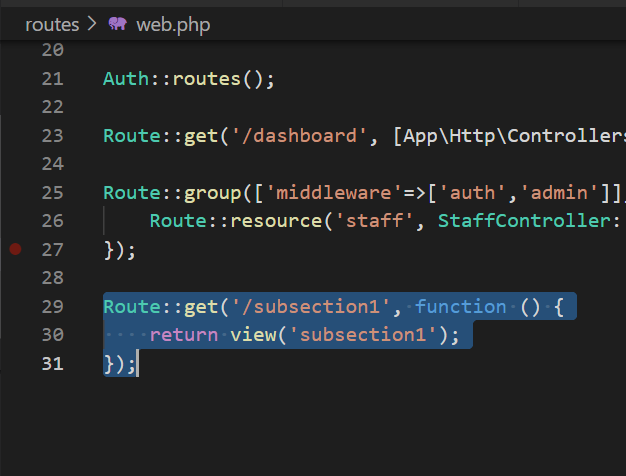Open the web.php breadcrumb item

(173, 24)
